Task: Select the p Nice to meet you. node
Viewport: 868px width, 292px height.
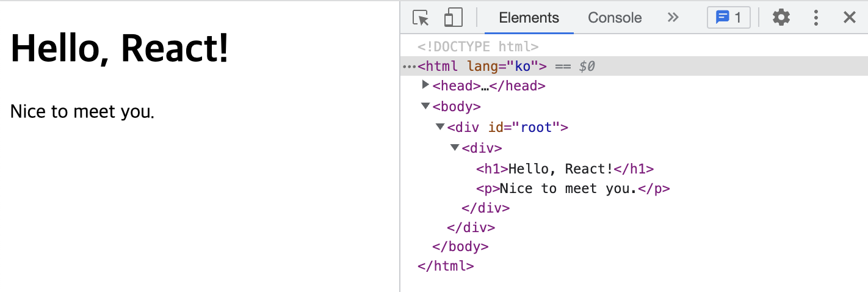Action: (x=573, y=188)
